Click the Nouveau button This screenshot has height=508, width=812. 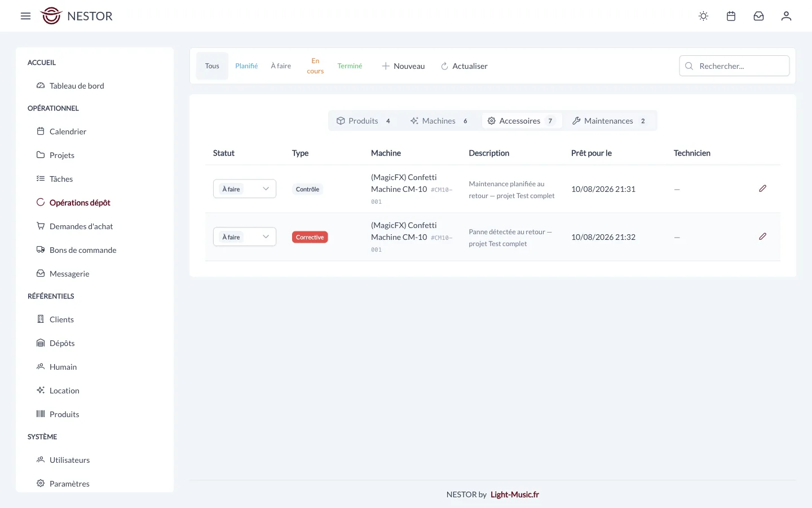403,66
